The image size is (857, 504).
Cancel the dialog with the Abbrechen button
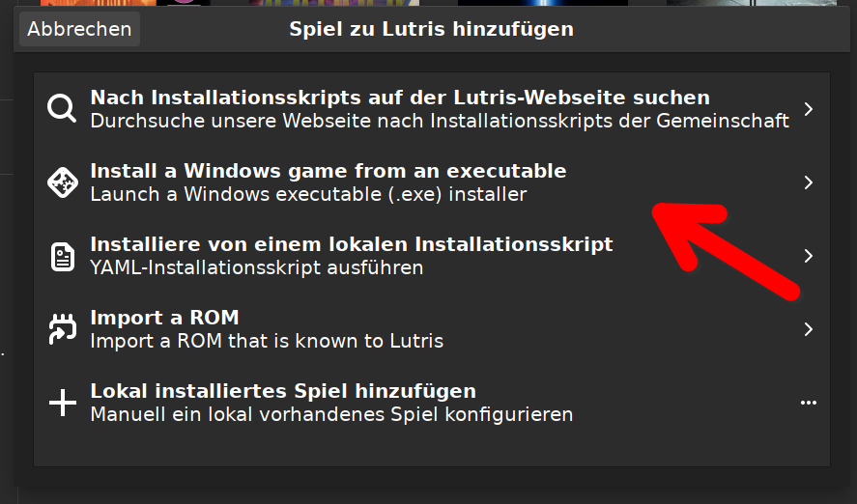click(x=79, y=29)
